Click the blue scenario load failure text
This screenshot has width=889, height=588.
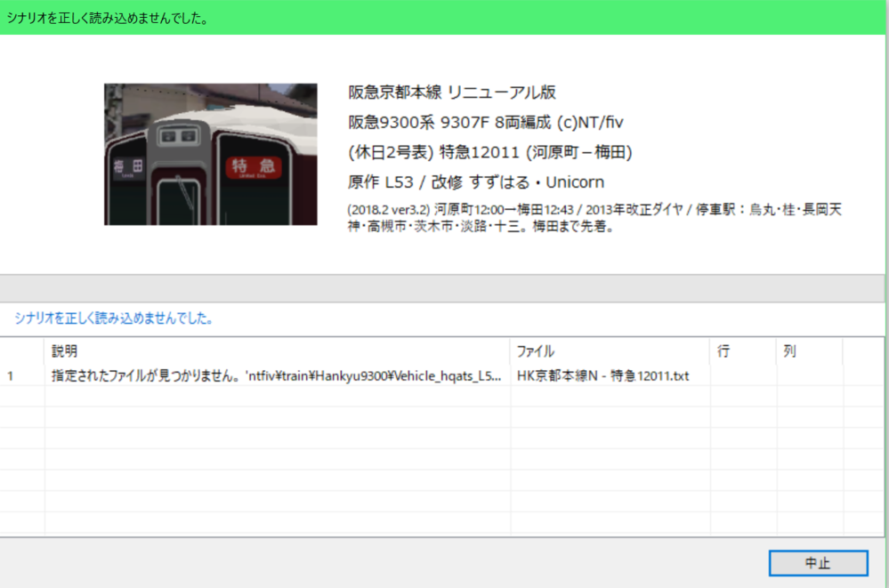pos(114,318)
